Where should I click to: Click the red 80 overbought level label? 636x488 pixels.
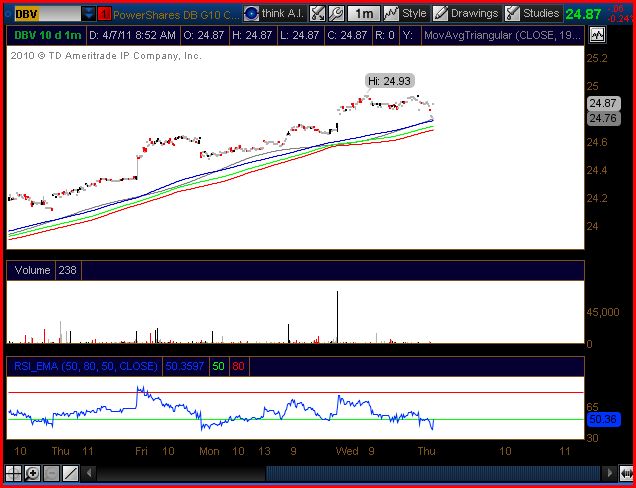click(x=238, y=366)
